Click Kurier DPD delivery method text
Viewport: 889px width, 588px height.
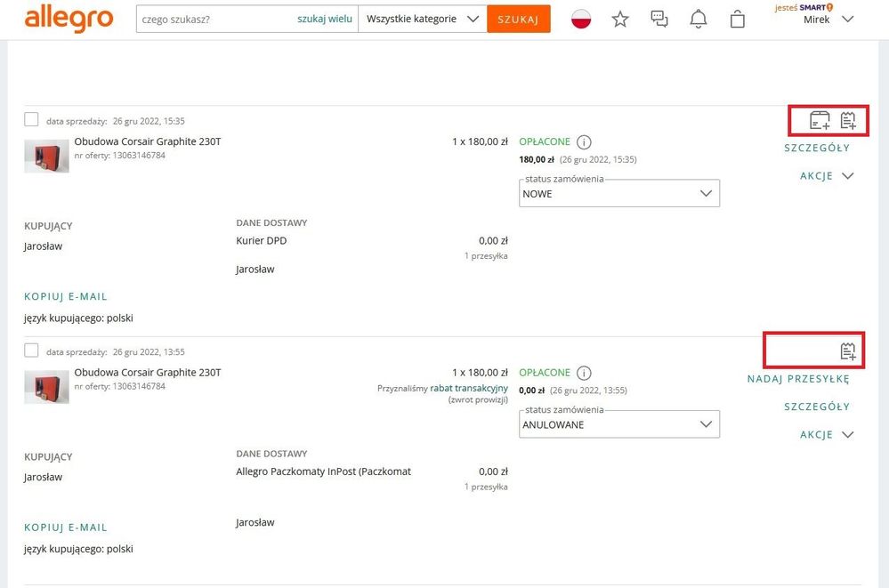point(262,240)
